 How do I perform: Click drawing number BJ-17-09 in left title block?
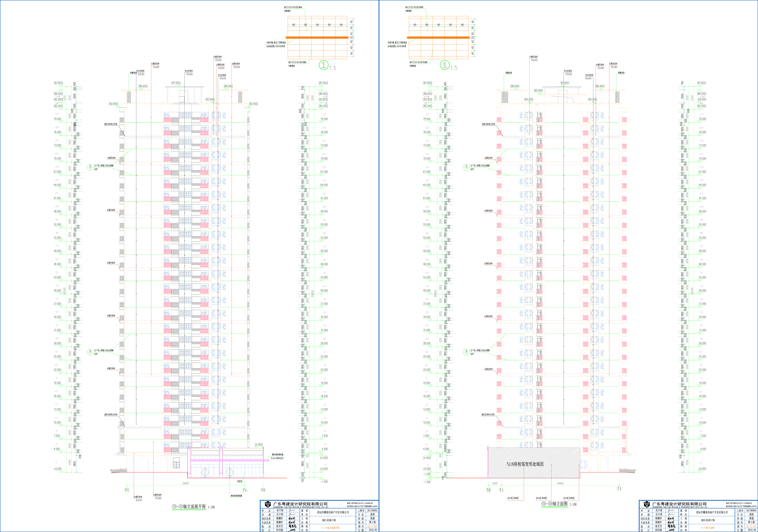(x=372, y=526)
